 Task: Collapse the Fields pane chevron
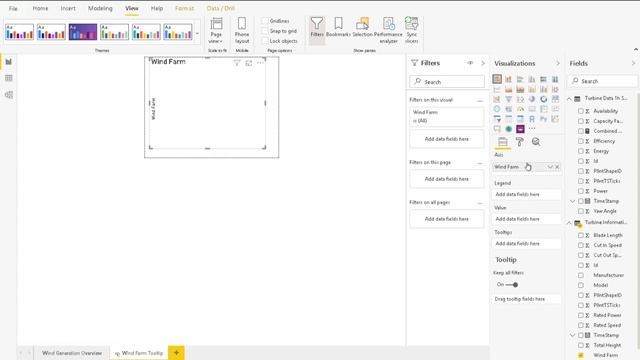click(633, 63)
